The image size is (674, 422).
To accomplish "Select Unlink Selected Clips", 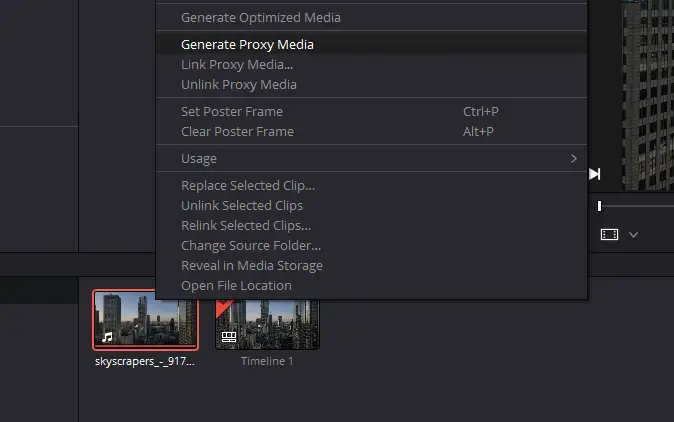I will tap(371, 205).
